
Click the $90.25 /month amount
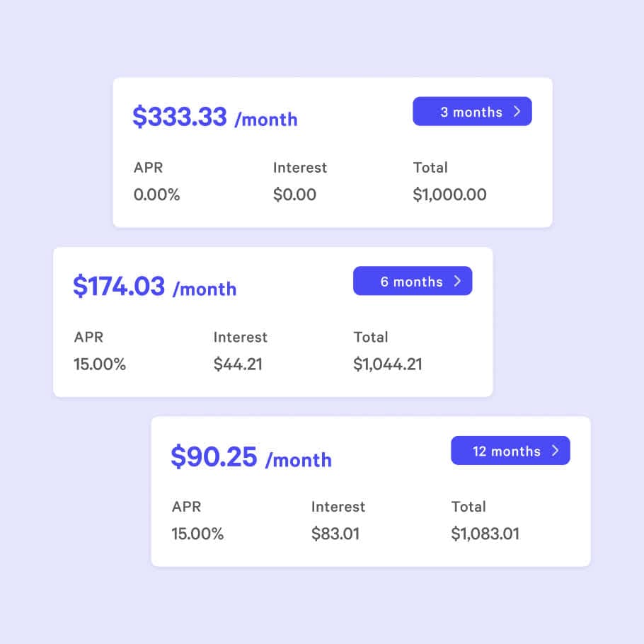[x=251, y=458]
